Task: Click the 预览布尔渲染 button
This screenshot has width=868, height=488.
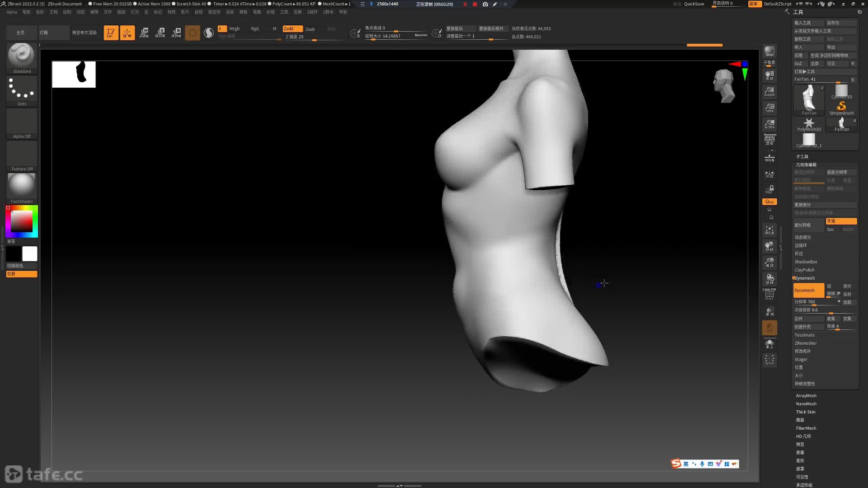Action: coord(85,33)
